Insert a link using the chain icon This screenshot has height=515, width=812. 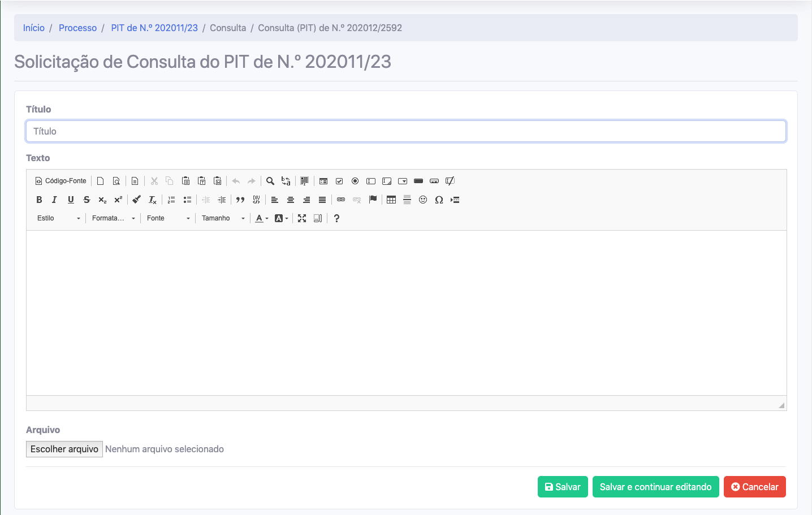(341, 200)
